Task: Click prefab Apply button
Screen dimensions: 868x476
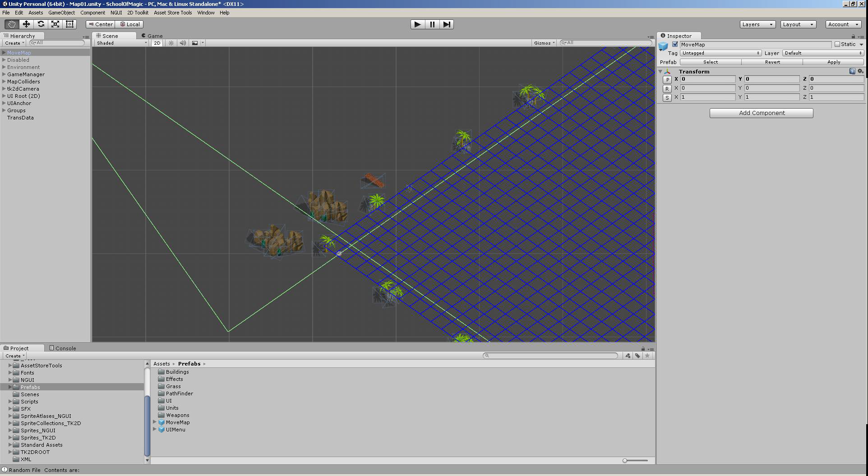Action: point(833,62)
